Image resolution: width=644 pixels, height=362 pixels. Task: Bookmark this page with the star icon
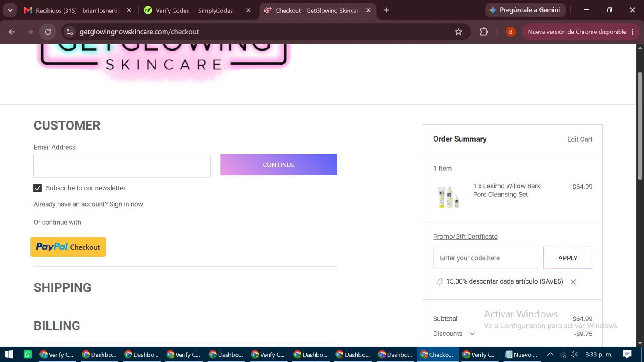[x=459, y=32]
